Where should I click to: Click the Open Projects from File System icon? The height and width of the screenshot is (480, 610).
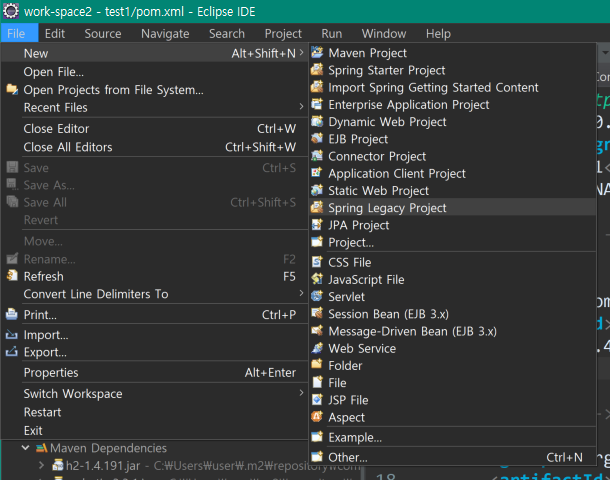tap(12, 89)
